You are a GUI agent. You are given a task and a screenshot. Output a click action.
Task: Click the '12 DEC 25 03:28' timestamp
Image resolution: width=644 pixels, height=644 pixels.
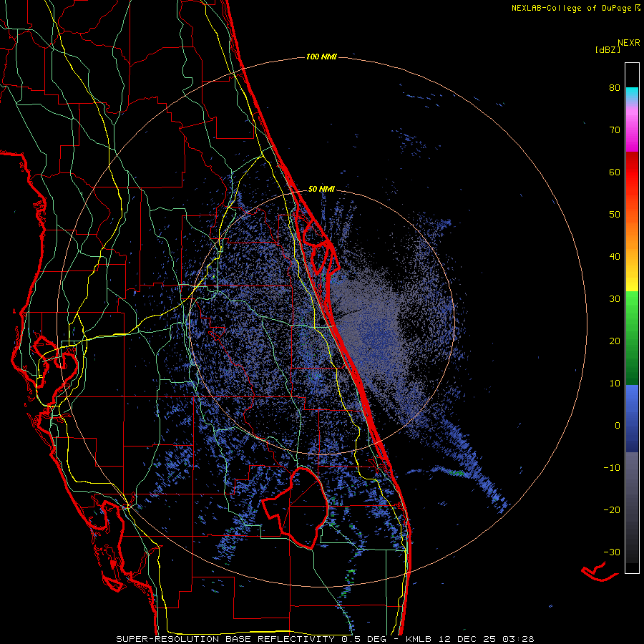[x=485, y=639]
